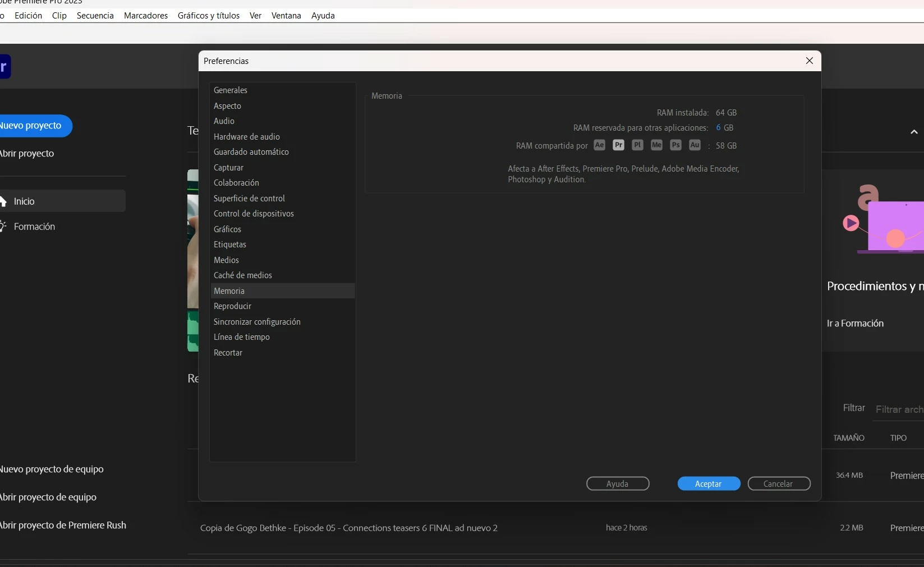Open the Ayuda menu
Image resolution: width=924 pixels, height=567 pixels.
pyautogui.click(x=323, y=16)
